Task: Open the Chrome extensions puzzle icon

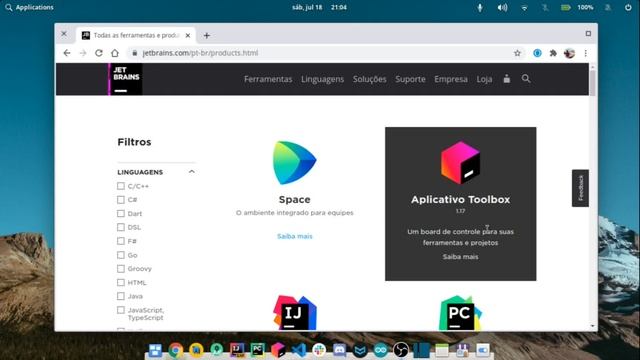Action: click(553, 53)
